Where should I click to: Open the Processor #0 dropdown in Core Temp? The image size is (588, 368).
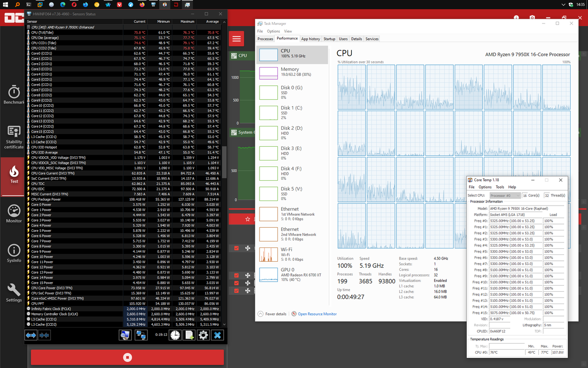[x=505, y=195]
